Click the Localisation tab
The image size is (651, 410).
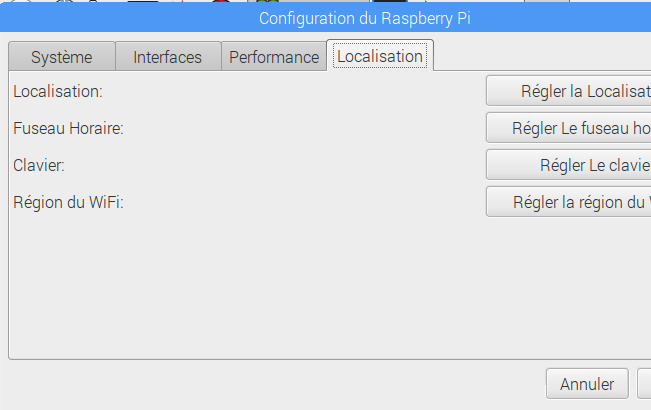point(380,56)
